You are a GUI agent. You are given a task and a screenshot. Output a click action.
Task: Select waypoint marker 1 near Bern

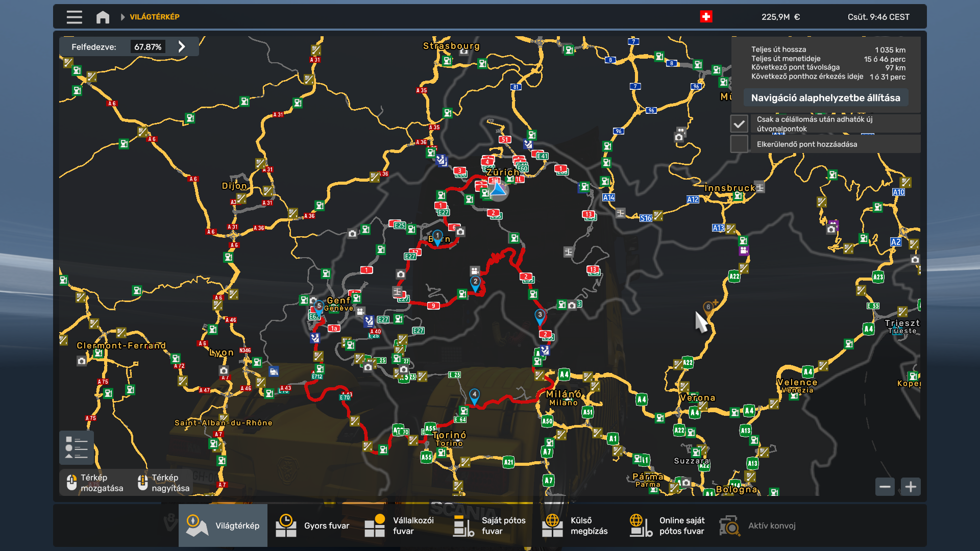(x=437, y=238)
